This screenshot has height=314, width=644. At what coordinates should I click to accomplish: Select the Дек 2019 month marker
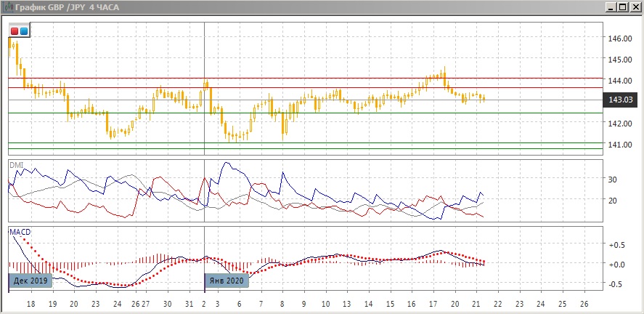click(x=30, y=280)
